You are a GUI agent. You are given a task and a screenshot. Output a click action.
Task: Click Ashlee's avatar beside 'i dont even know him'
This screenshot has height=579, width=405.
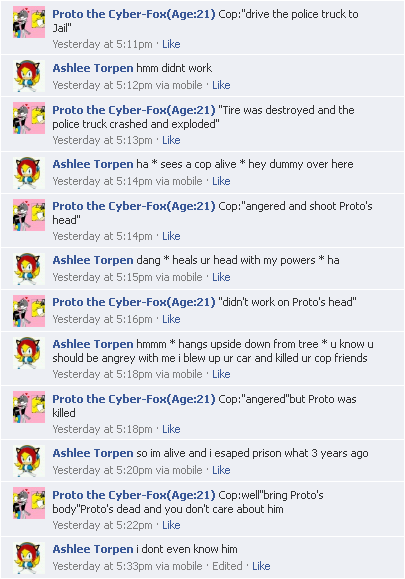click(x=29, y=558)
